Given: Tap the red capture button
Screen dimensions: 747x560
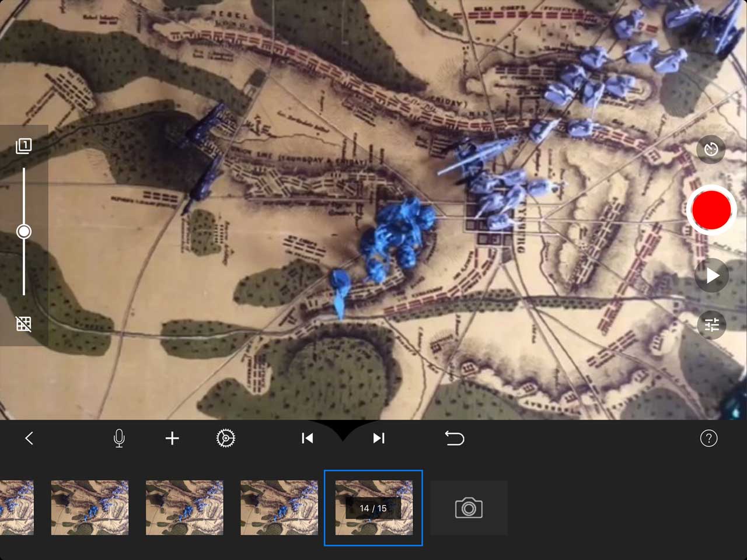Looking at the screenshot, I should click(x=711, y=209).
